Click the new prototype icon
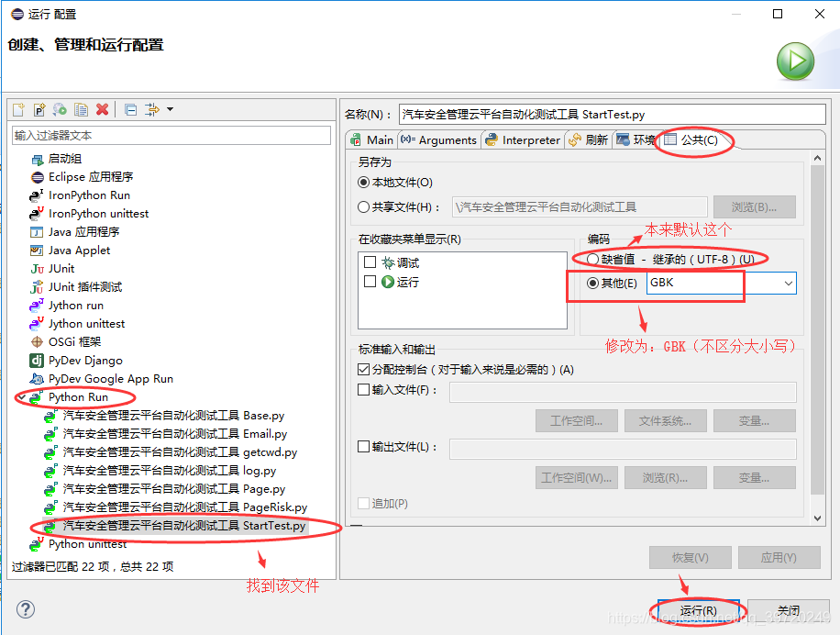Viewport: 840px width, 635px height. coord(39,109)
